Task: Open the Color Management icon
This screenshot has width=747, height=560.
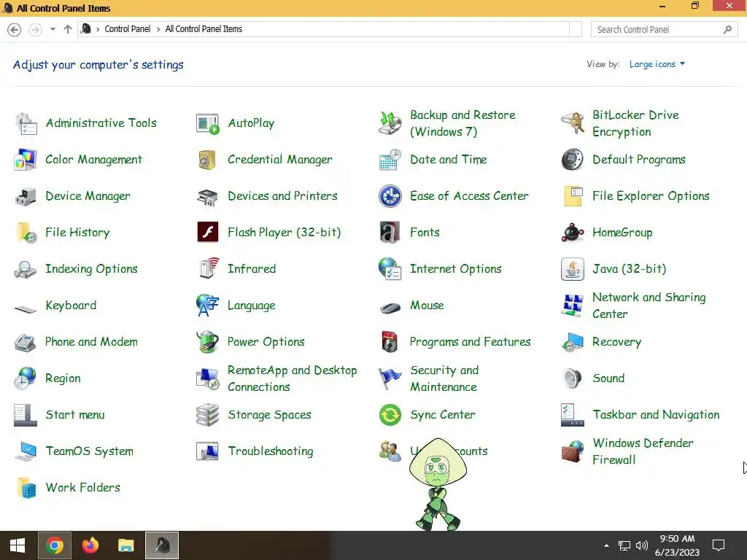Action: coord(26,160)
